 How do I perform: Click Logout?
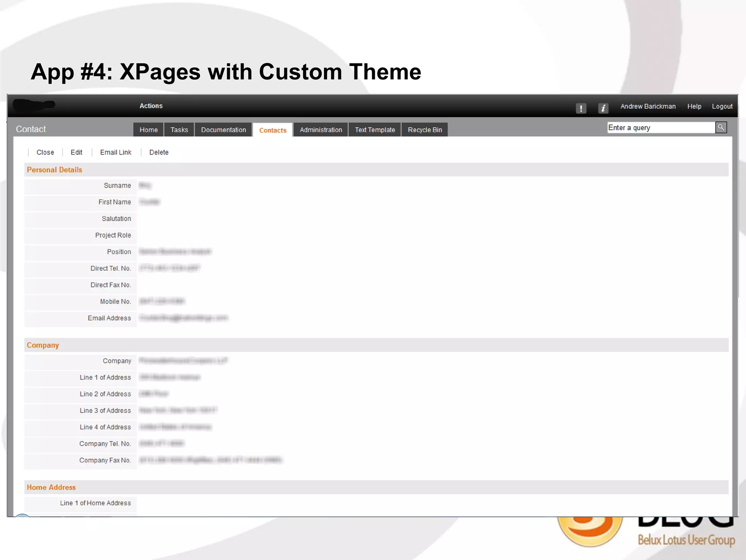click(722, 106)
